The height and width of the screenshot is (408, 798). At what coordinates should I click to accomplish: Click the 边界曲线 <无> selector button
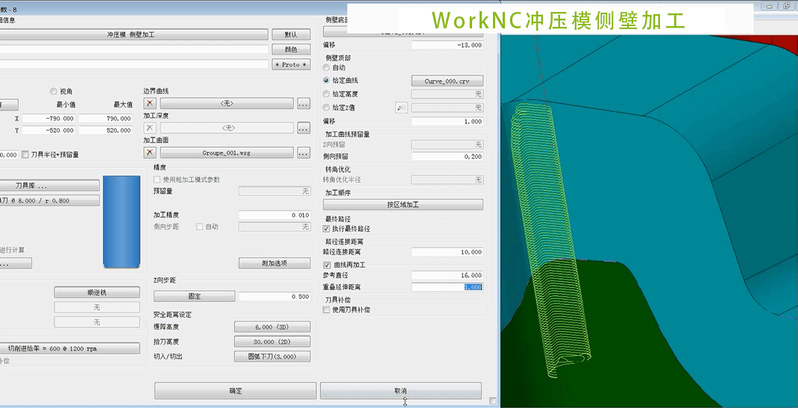(226, 103)
